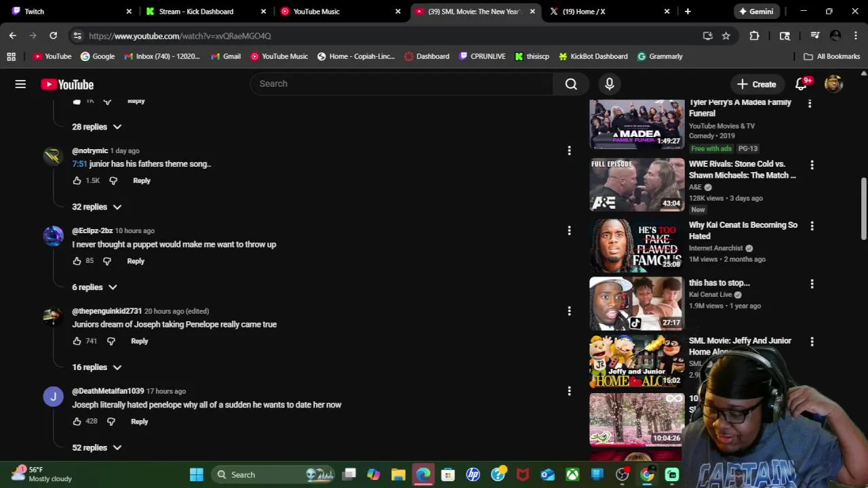This screenshot has height=488, width=868.
Task: Dislike the @Eclipz-2bz comment
Action: tap(107, 261)
